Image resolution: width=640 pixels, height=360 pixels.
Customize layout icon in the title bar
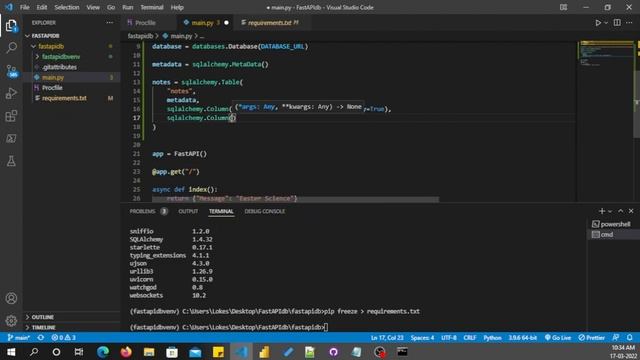tap(563, 7)
